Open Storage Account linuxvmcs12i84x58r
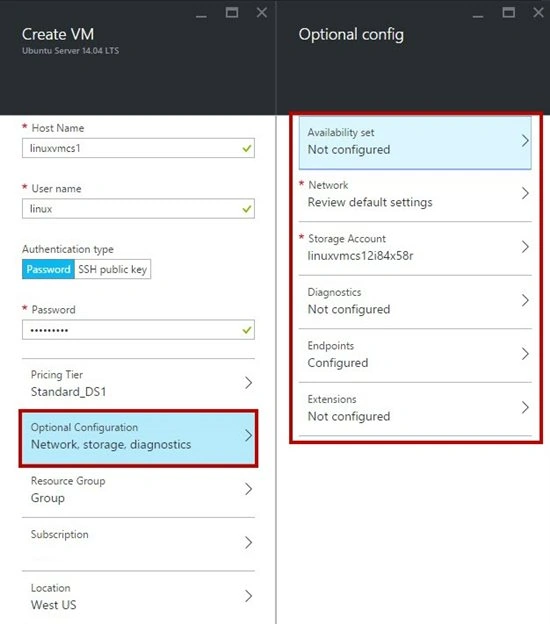This screenshot has height=624, width=550. coord(415,248)
